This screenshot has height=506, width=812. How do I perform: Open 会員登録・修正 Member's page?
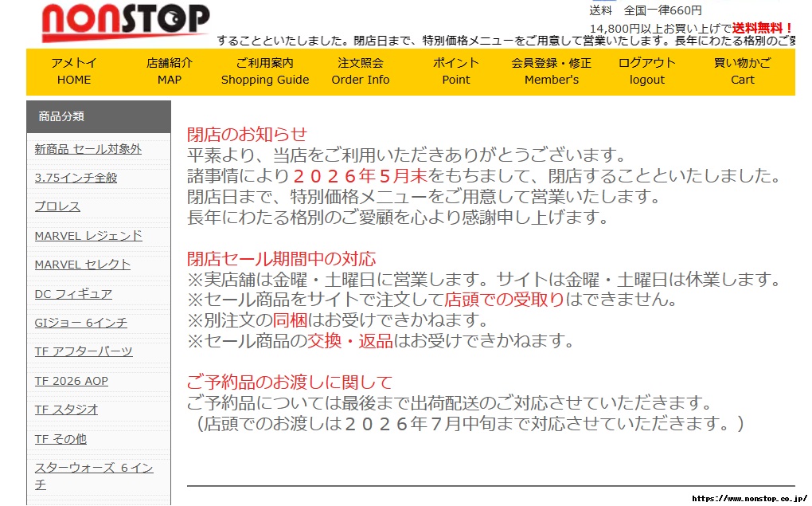(x=552, y=72)
